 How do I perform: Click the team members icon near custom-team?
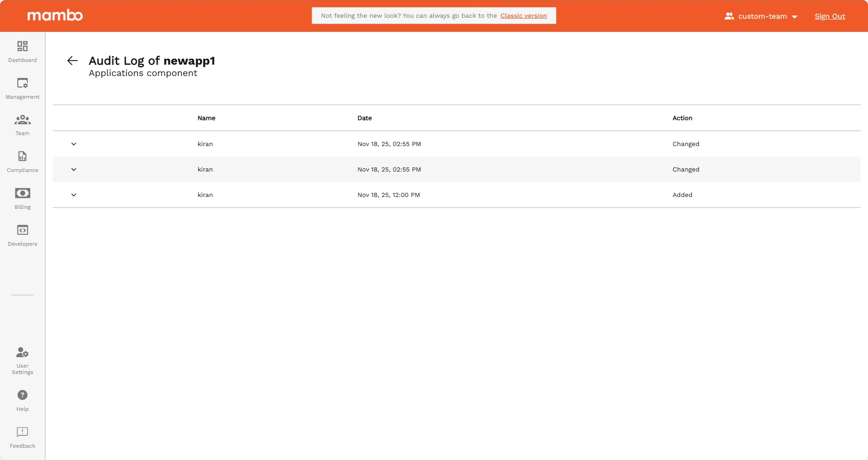[x=729, y=16]
